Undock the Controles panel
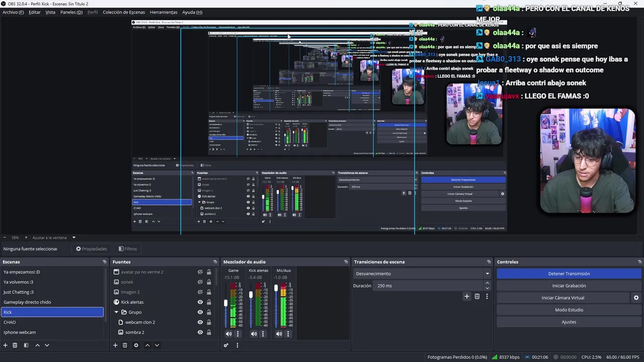644x362 pixels. tap(640, 262)
